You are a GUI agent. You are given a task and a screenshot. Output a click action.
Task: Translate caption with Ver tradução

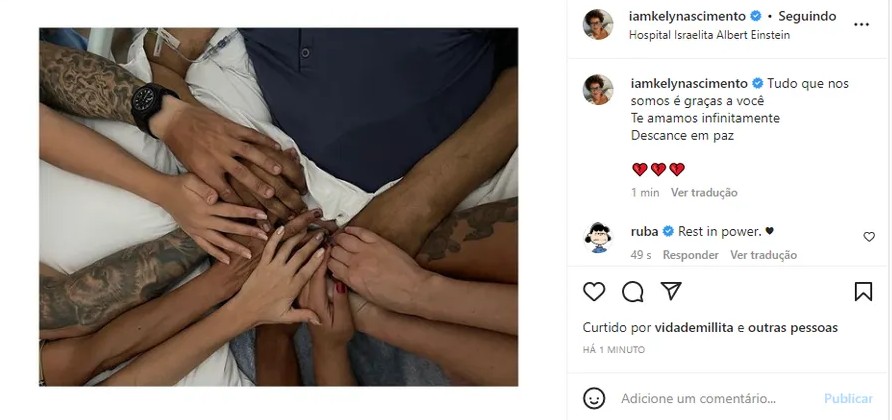pyautogui.click(x=704, y=192)
